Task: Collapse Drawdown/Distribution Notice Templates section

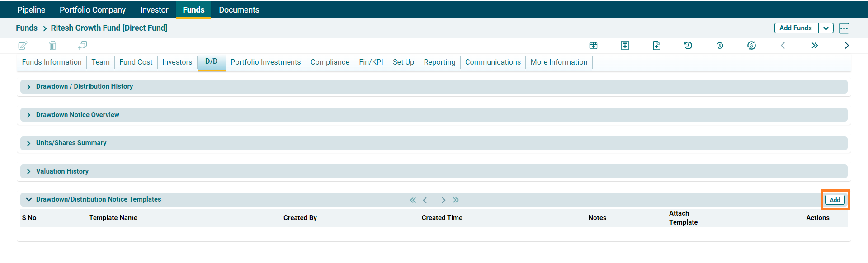Action: 29,200
